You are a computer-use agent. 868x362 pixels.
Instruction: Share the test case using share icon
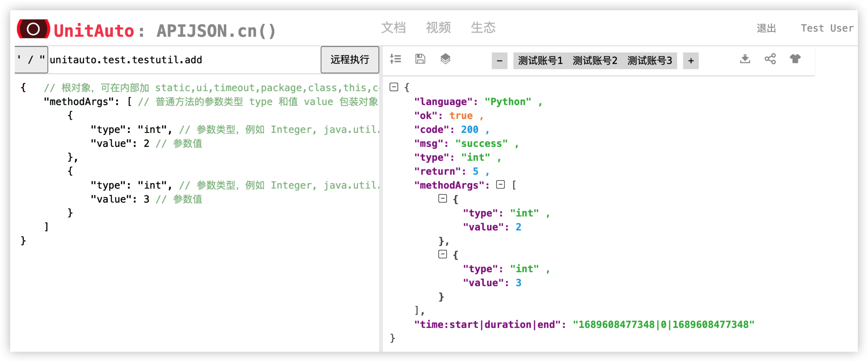click(770, 59)
